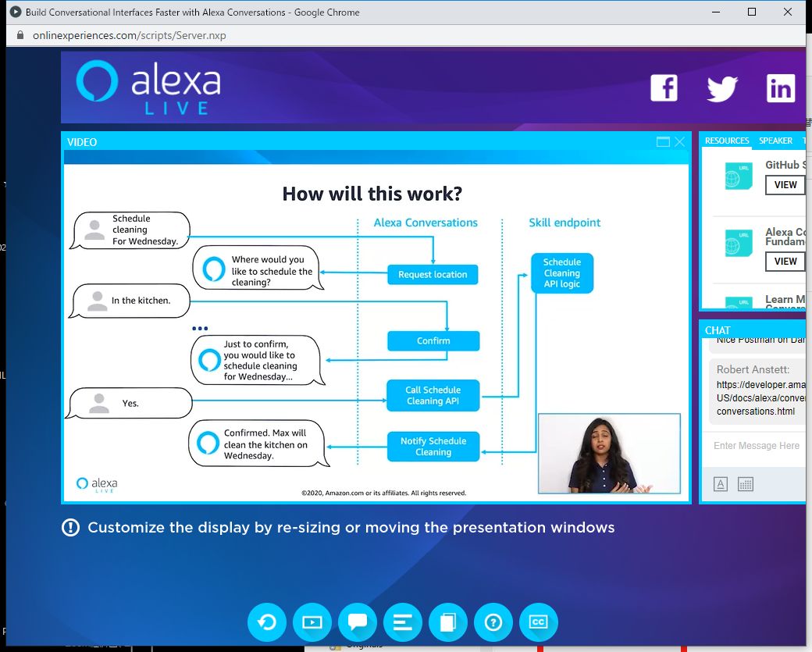Click VIEW button for Alexa Conversations Fundamentals resource
This screenshot has width=812, height=652.
click(785, 261)
